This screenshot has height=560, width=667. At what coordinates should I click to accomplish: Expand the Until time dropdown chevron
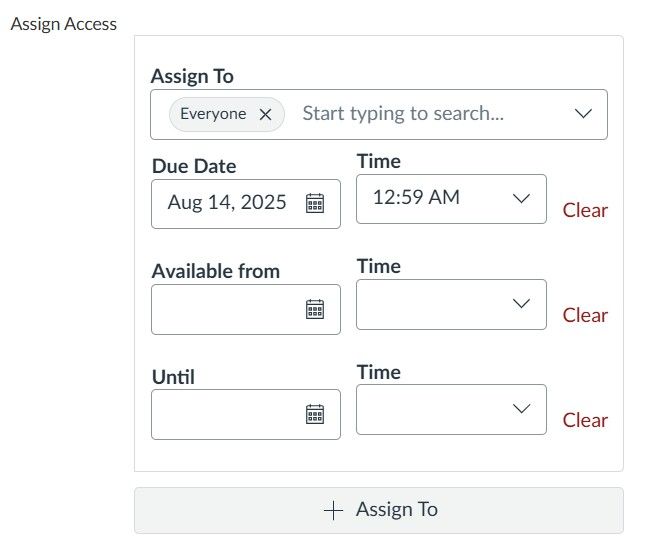point(521,409)
